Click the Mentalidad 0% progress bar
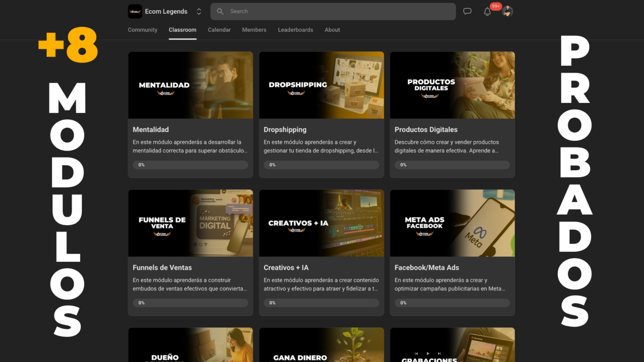 click(191, 165)
